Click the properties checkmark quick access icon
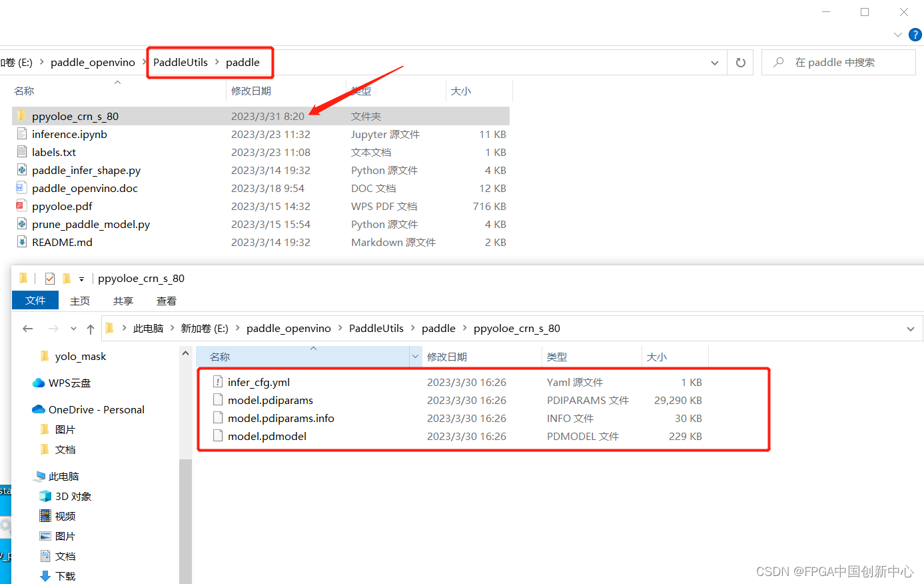Viewport: 924px width, 584px height. pyautogui.click(x=50, y=278)
